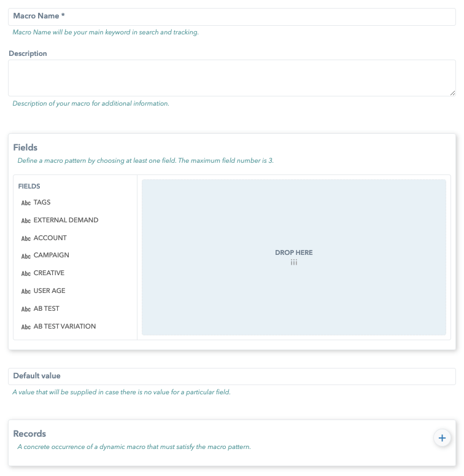Choose the CAMPAIGN field label
Screen dimensions: 464x476
pos(51,256)
